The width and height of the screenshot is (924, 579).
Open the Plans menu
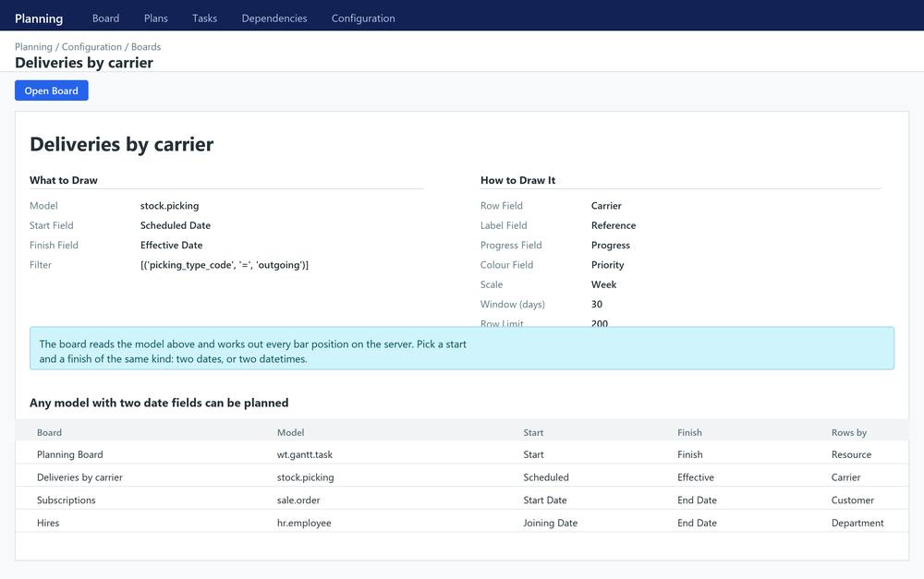[x=155, y=18]
